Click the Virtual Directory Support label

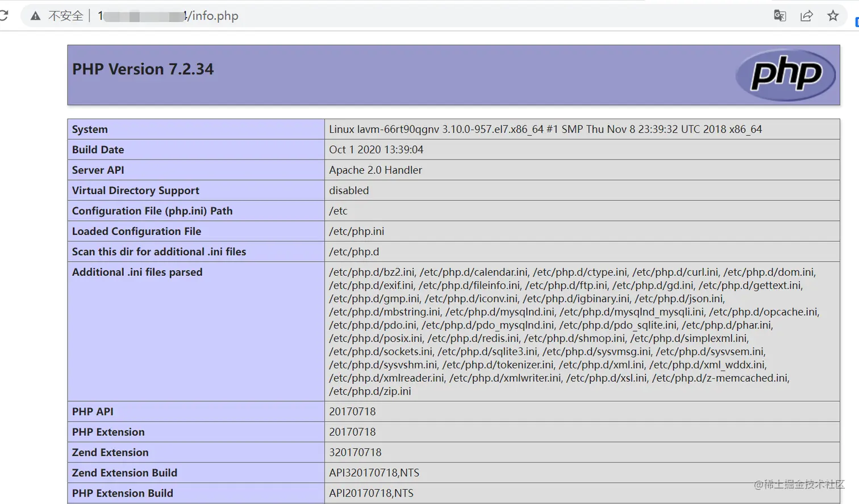click(136, 191)
